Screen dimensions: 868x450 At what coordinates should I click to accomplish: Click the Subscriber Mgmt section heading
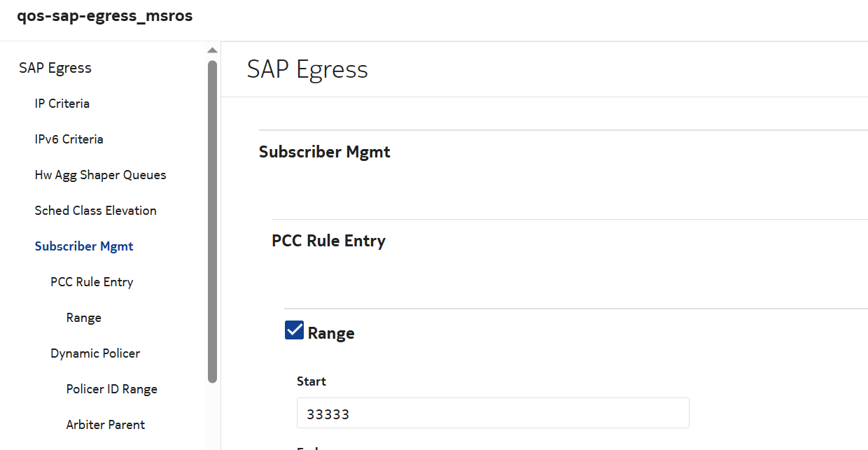[324, 152]
